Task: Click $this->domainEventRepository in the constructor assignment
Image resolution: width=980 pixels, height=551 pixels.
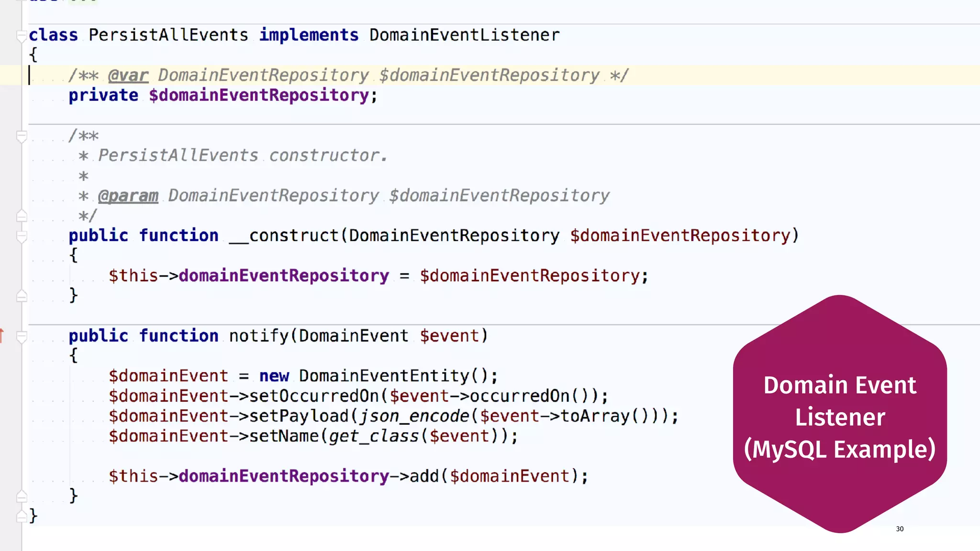Action: coord(249,275)
